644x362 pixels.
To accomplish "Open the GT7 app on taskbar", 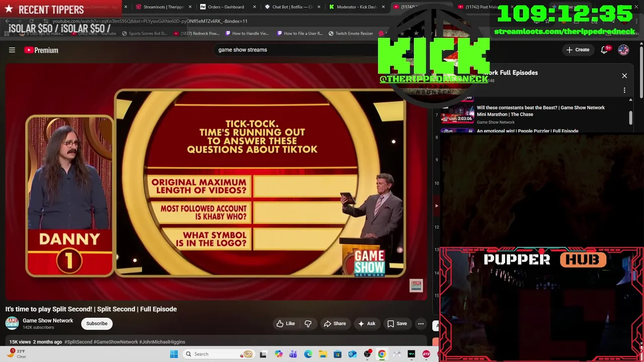I will [x=426, y=354].
